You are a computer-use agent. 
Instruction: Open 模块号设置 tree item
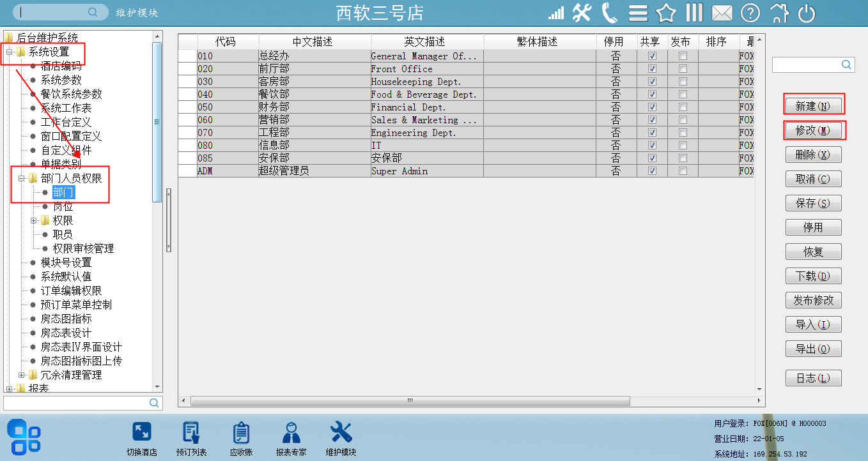click(x=66, y=262)
